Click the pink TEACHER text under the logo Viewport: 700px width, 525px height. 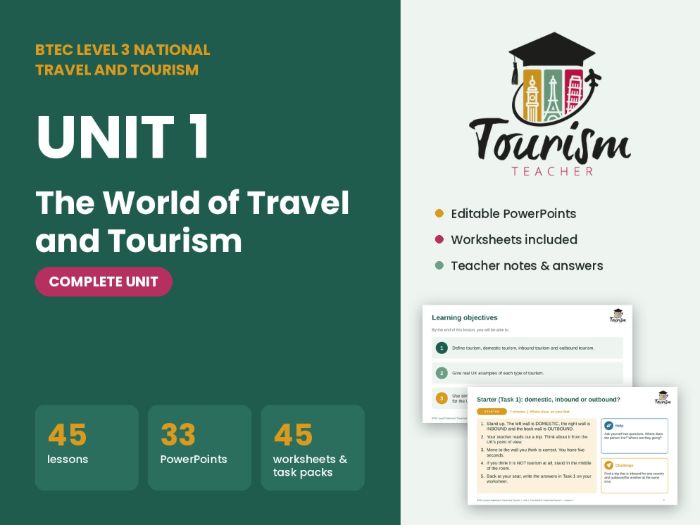(x=552, y=171)
